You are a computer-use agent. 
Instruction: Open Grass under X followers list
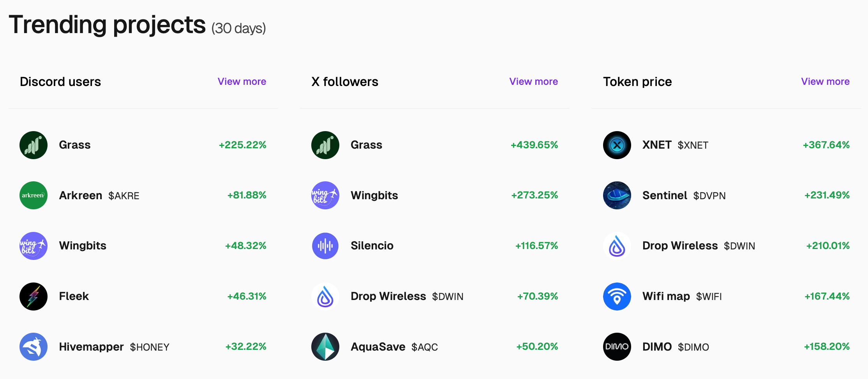[366, 145]
